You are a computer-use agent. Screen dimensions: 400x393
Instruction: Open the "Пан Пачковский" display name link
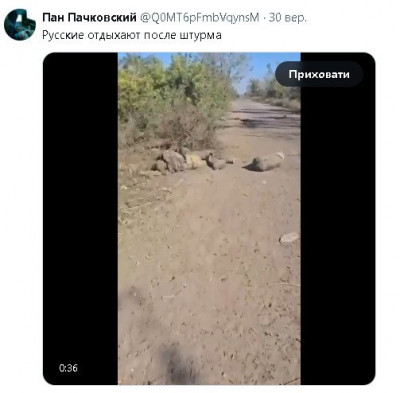tap(89, 18)
